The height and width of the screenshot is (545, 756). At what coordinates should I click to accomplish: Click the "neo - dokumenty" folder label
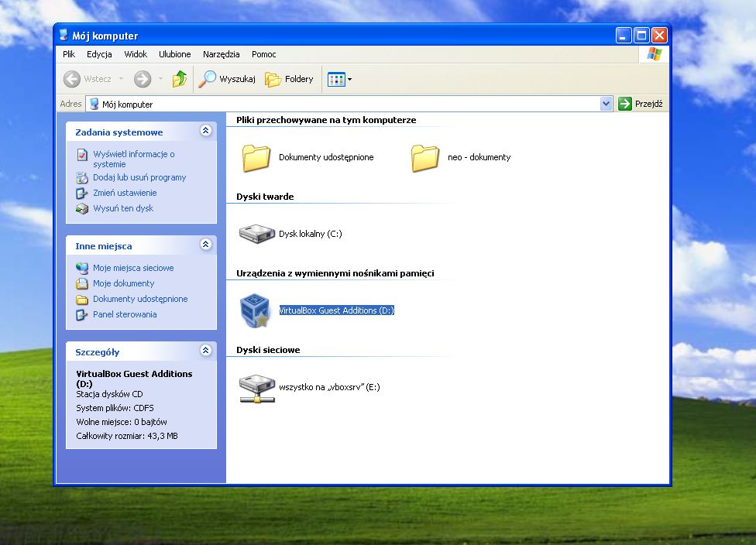point(479,158)
